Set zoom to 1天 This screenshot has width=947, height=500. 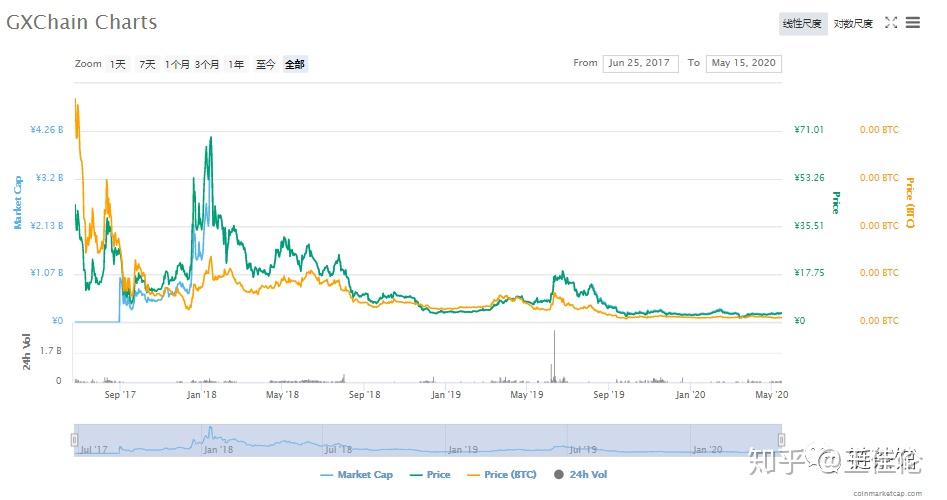[118, 64]
